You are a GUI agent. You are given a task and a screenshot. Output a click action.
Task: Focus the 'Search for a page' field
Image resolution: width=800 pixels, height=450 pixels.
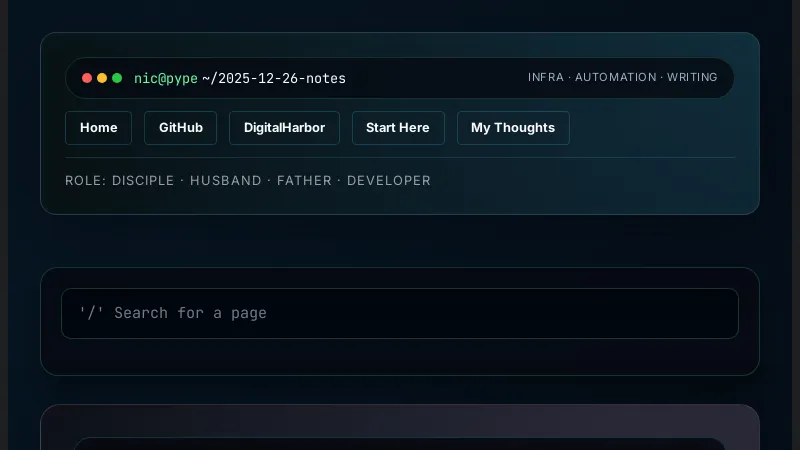[400, 313]
